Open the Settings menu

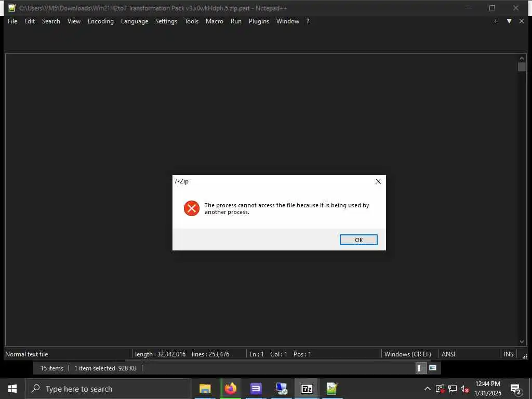click(166, 21)
